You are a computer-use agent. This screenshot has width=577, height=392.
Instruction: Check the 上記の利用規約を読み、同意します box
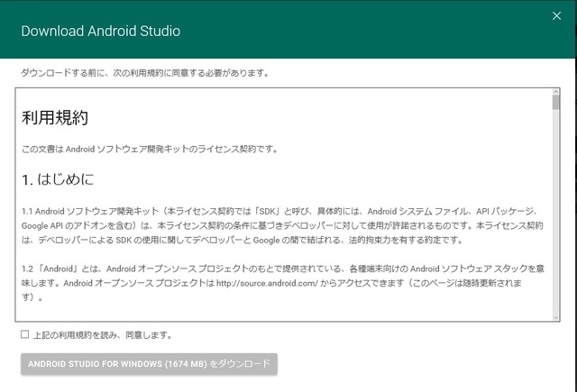pyautogui.click(x=24, y=334)
